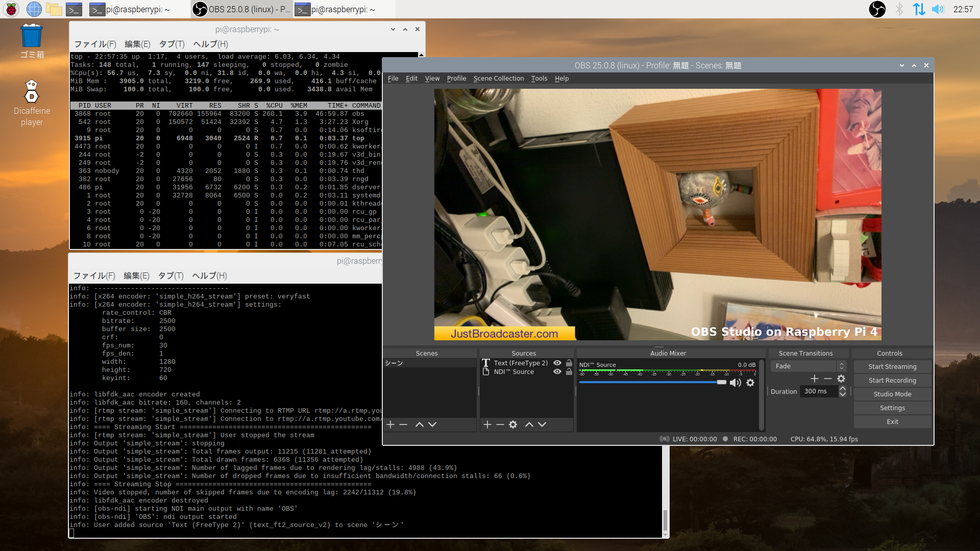Screen dimensions: 980x551
Task: Open NDI Source audio settings gear icon
Action: 750,383
